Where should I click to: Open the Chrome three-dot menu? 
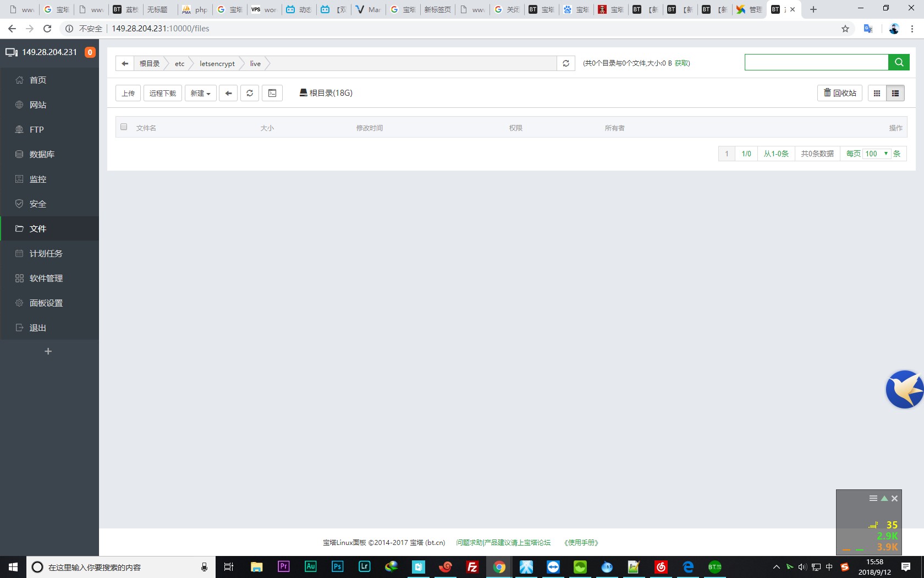tap(912, 29)
